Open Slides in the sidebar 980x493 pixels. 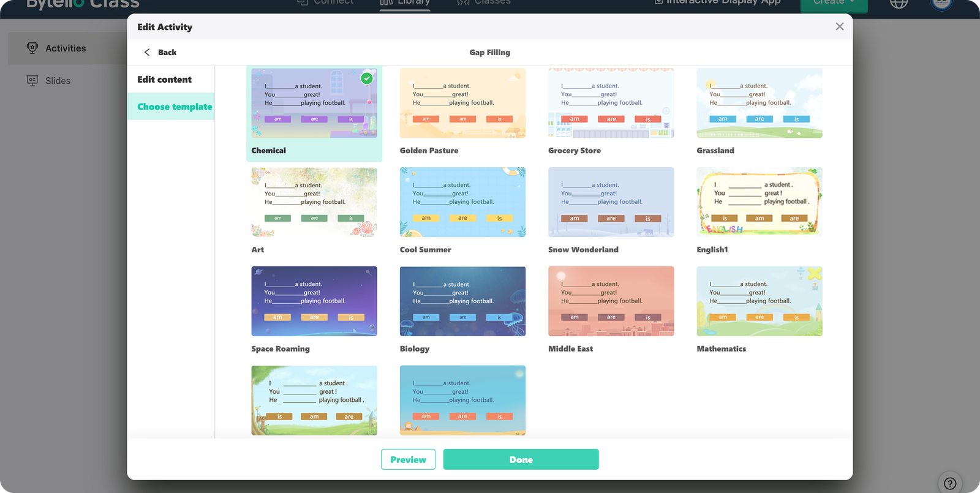[58, 81]
